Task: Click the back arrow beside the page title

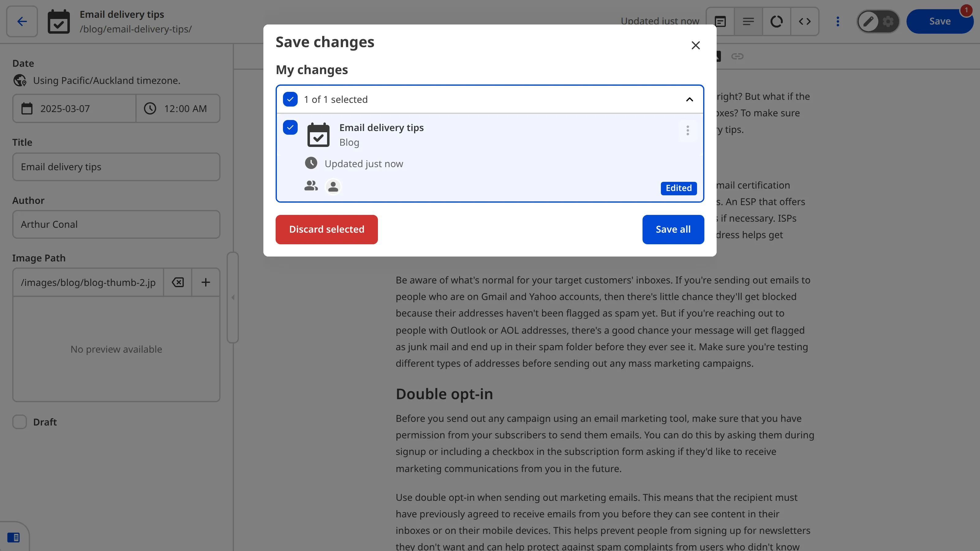Action: [x=22, y=21]
